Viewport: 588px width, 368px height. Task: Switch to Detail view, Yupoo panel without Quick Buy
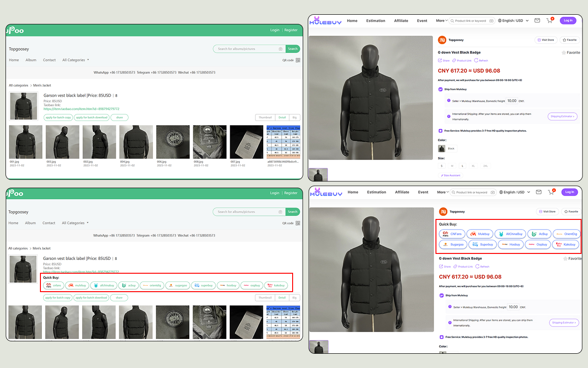click(282, 117)
